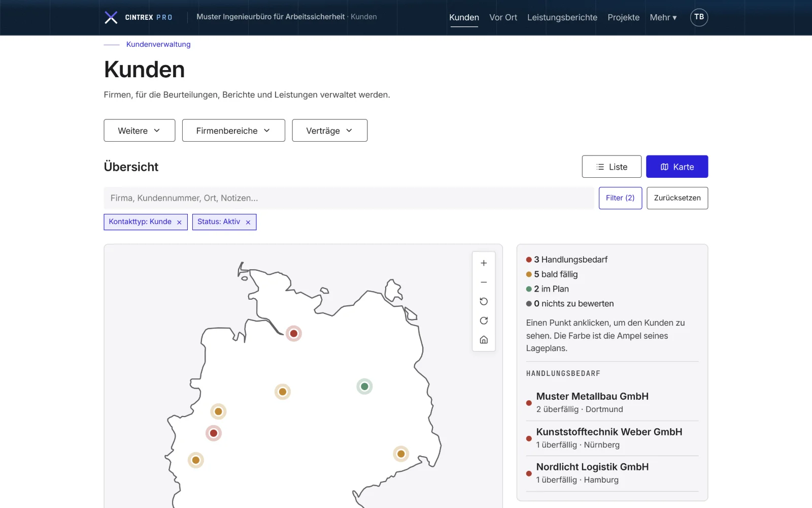
Task: Reset map to home view
Action: (484, 340)
